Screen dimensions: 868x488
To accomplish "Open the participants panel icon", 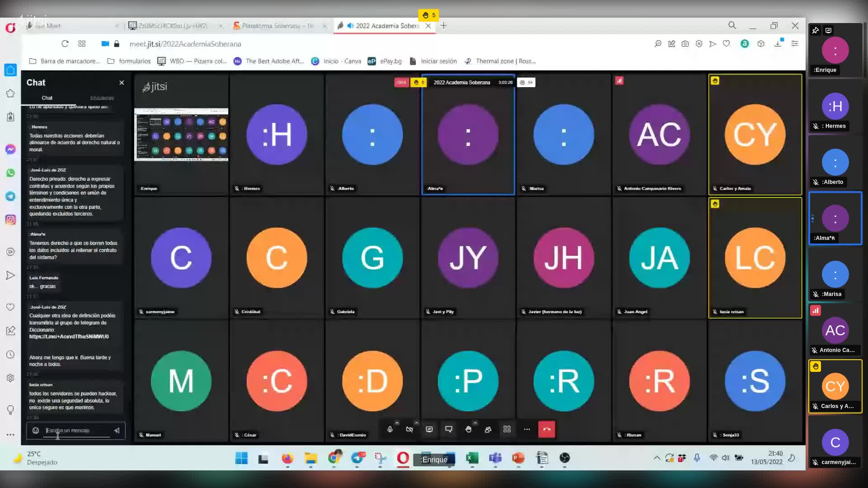I will click(x=488, y=429).
